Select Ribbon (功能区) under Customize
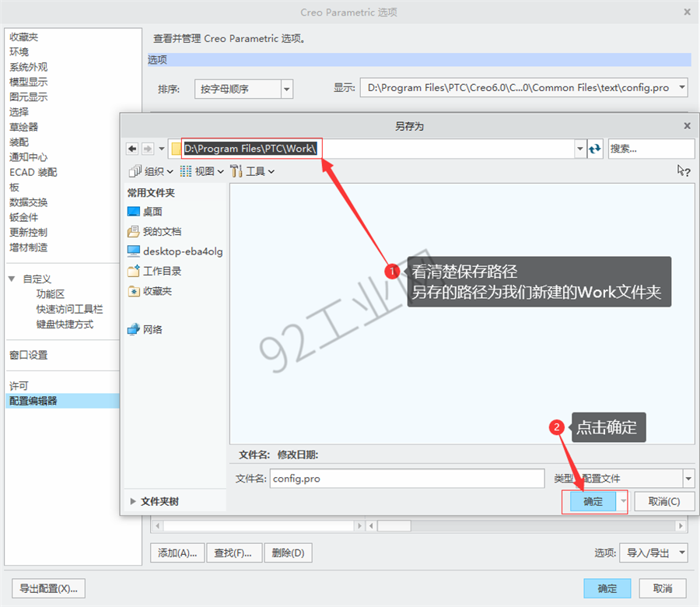 (x=51, y=294)
